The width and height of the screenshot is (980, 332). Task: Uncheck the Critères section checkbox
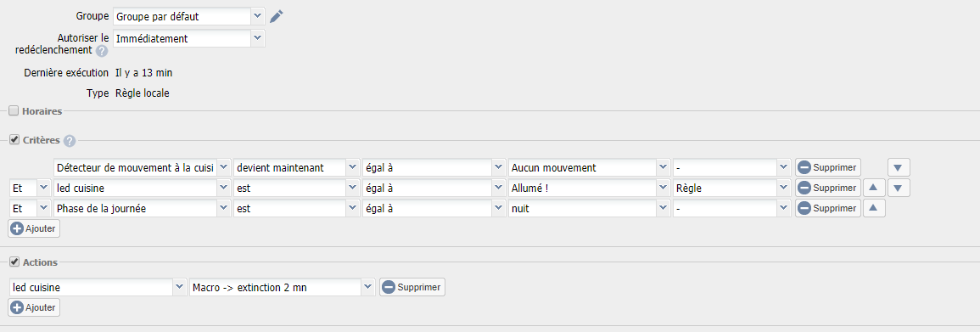(14, 140)
